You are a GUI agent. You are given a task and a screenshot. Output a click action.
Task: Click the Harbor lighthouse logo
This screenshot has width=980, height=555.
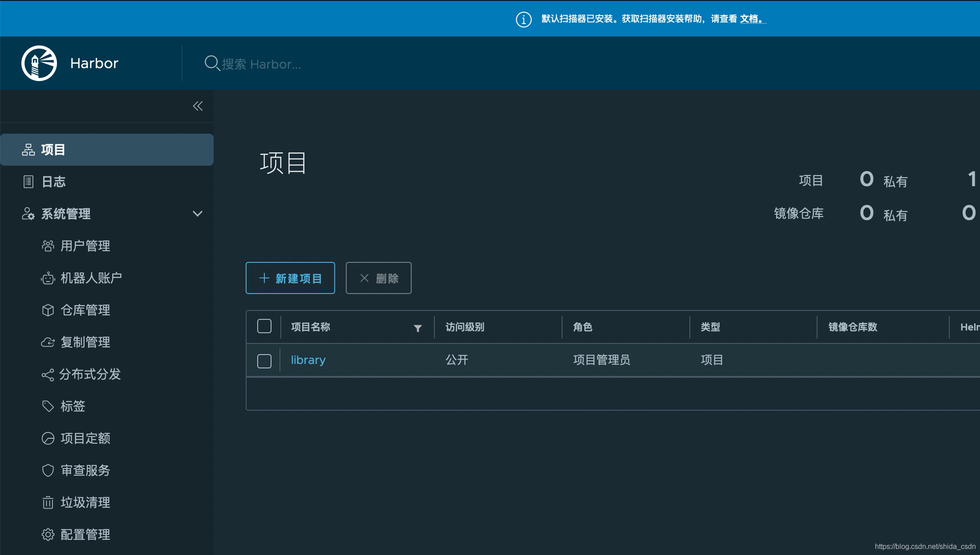click(39, 62)
